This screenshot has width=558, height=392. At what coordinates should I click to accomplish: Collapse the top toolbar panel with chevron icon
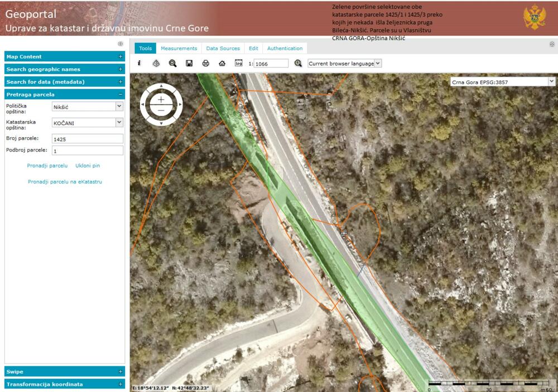[x=552, y=44]
